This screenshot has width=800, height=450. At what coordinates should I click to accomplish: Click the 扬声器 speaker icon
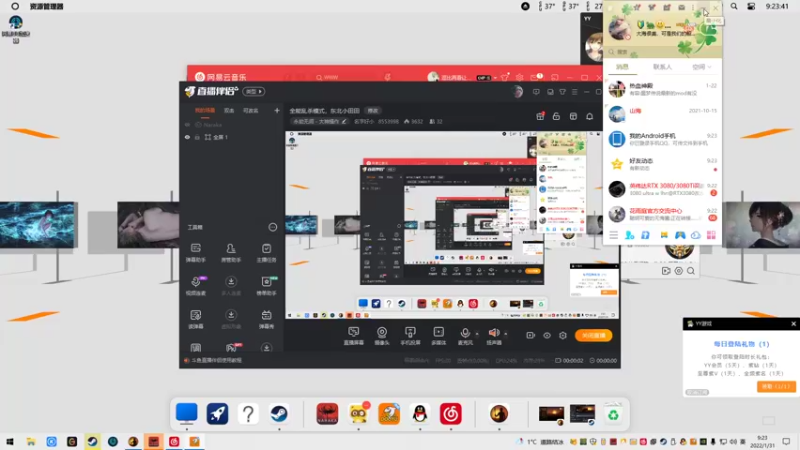point(494,333)
